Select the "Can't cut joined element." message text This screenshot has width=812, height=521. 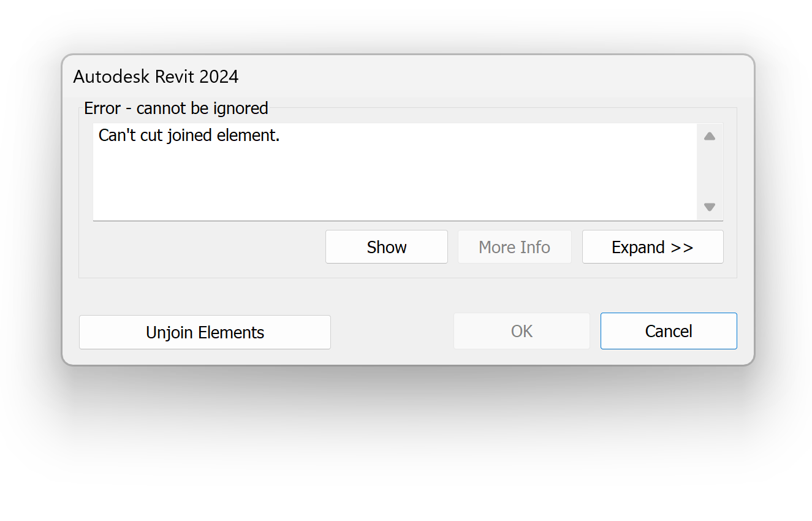189,135
